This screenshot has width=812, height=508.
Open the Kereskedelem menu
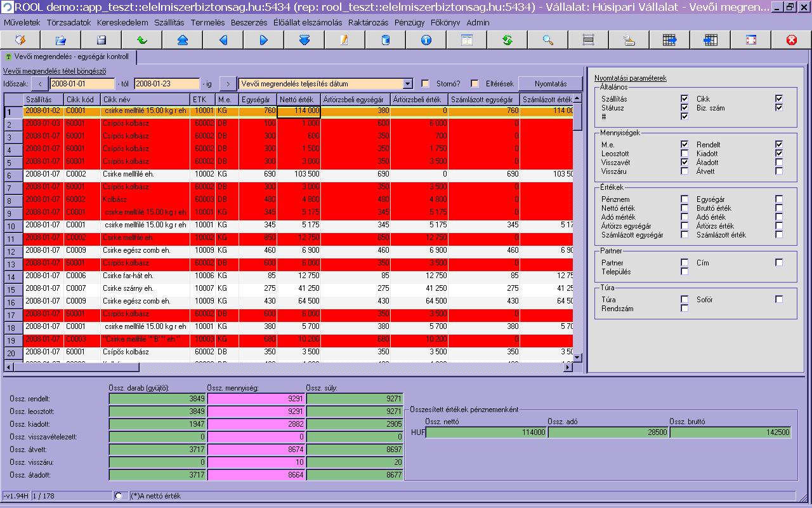(x=122, y=22)
